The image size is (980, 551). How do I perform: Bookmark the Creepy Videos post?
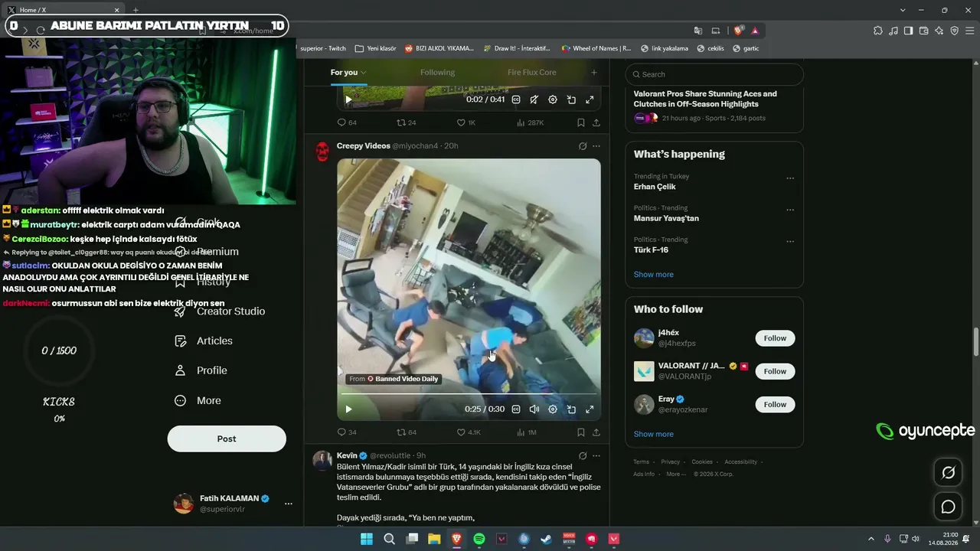point(581,432)
